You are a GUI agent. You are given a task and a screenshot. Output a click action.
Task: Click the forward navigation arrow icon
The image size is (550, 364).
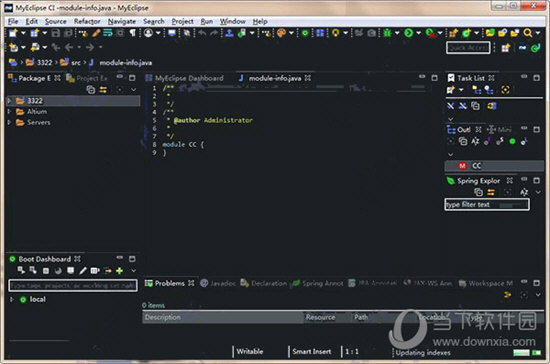pyautogui.click(x=90, y=47)
